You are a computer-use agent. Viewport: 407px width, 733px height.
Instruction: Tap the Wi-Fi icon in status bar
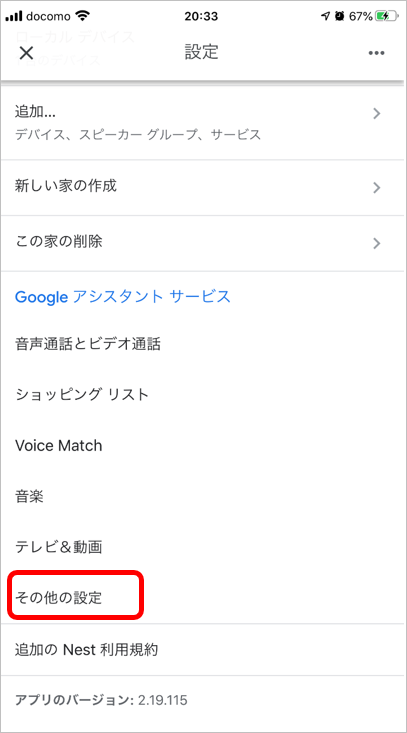[83, 16]
